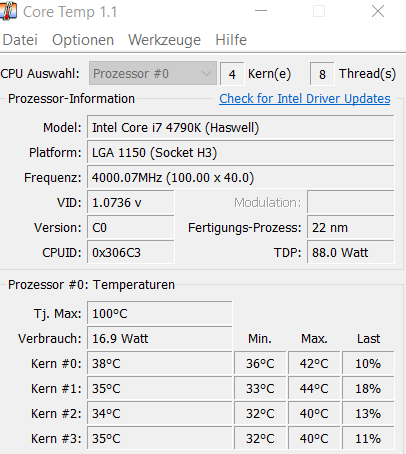Click Kern #1 Last percentage box
Viewport: 406px width, 454px height.
[368, 388]
